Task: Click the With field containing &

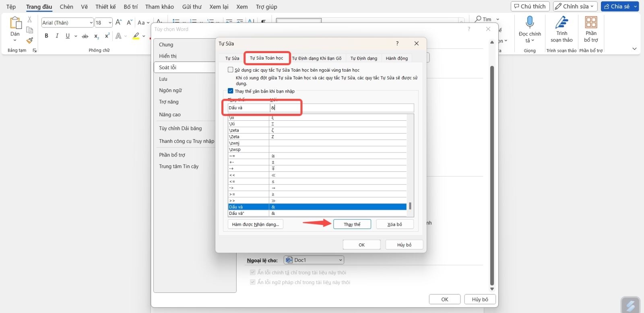Action: click(x=342, y=108)
